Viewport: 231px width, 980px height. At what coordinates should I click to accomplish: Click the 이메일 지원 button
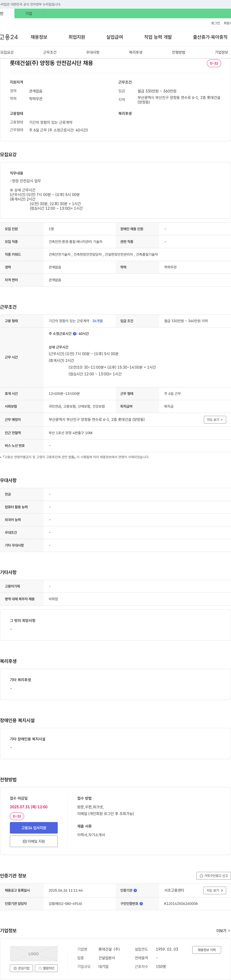(x=34, y=841)
